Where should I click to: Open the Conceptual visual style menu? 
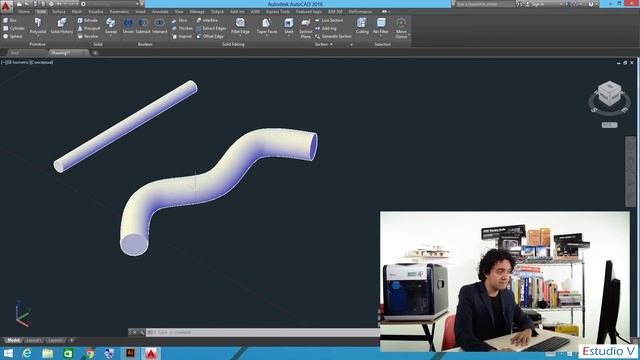[41, 62]
